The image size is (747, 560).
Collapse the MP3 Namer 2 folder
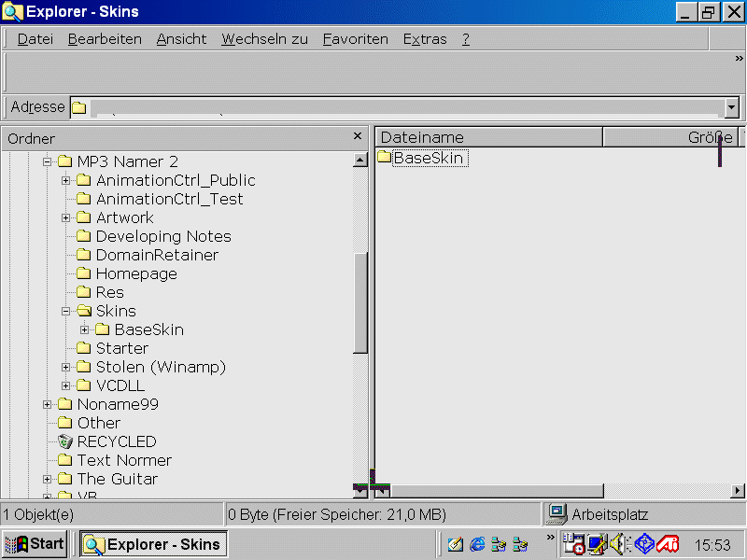[x=48, y=161]
